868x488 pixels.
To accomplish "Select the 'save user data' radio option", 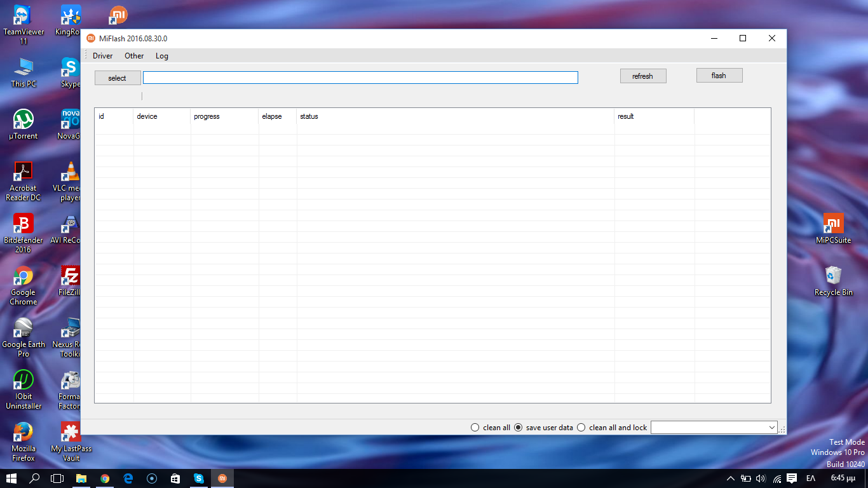I will click(x=518, y=428).
